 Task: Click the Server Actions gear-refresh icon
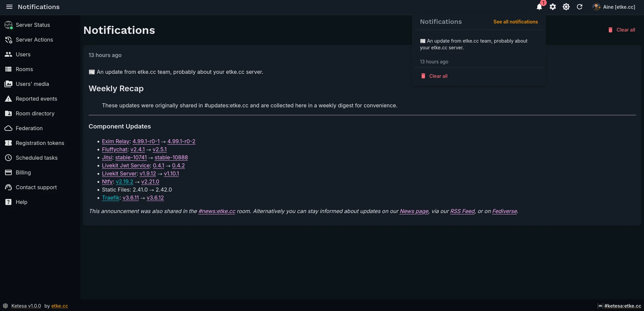(8, 40)
